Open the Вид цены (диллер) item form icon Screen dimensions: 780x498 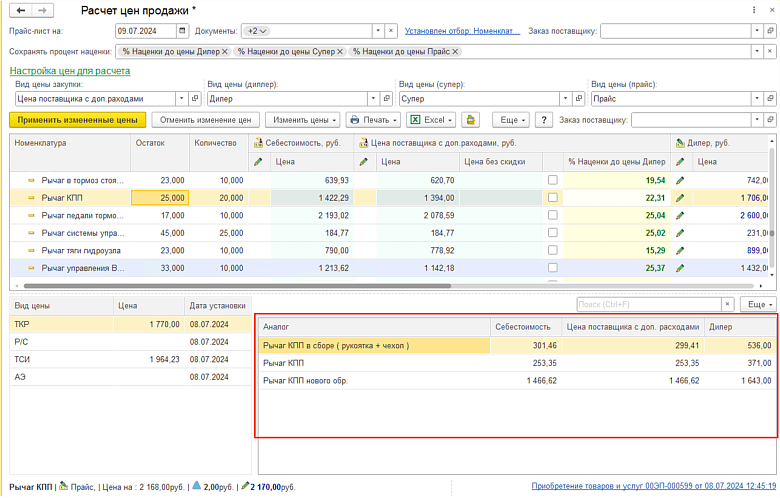pos(387,99)
